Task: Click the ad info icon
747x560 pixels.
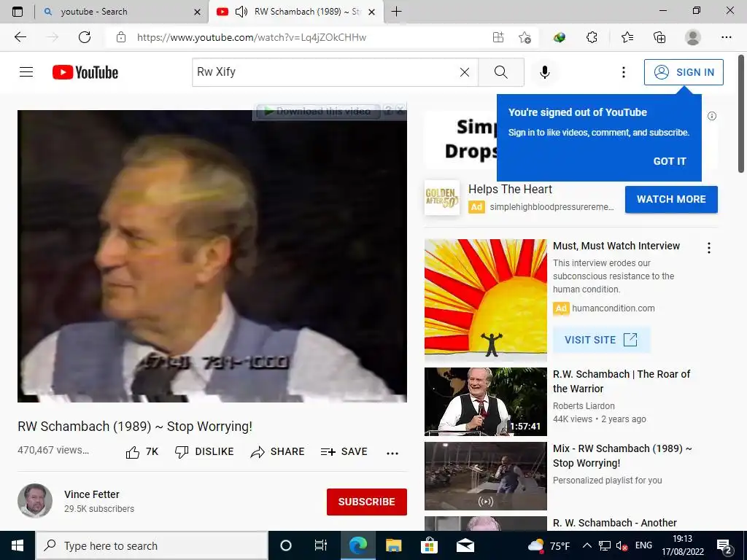Action: point(712,116)
